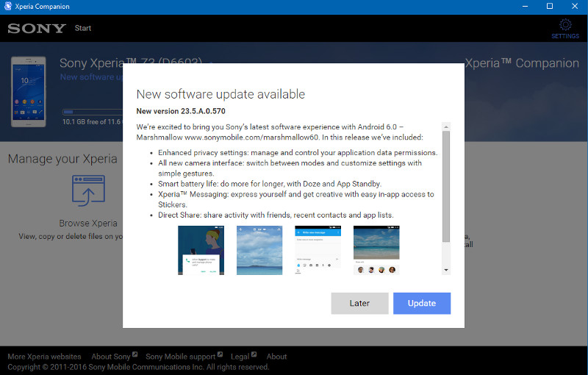Image resolution: width=588 pixels, height=375 pixels.
Task: Open Sony Mobile support link
Action: (x=181, y=357)
